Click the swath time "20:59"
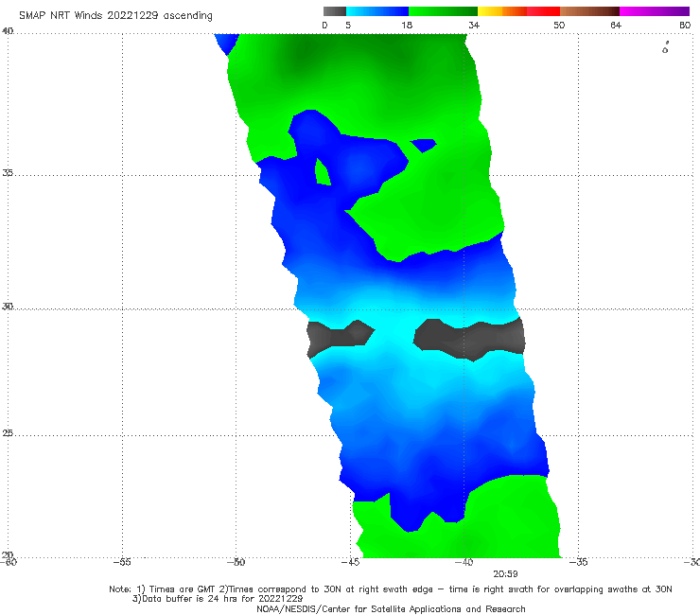Screen dimensions: 700x615 click(505, 574)
